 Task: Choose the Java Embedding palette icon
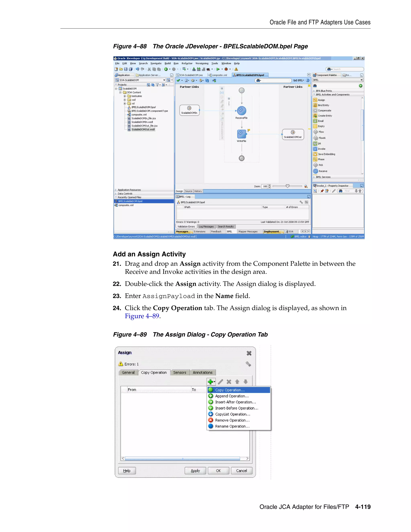click(x=315, y=154)
